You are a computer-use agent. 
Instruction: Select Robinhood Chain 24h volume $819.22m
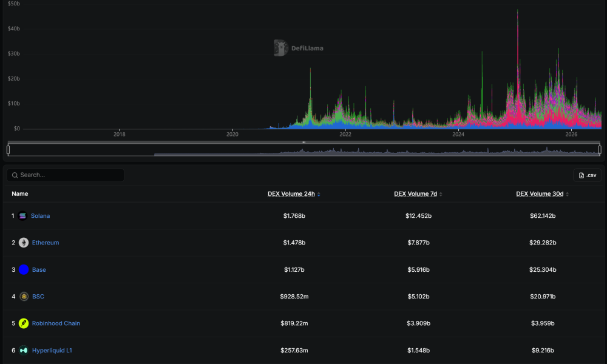click(x=294, y=323)
